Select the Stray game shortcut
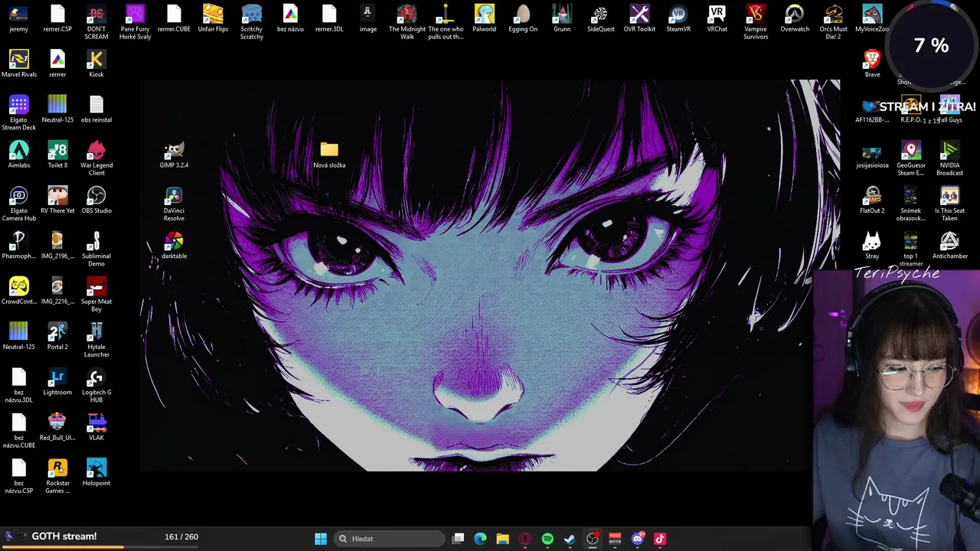Screen dimensions: 980x551 [x=872, y=245]
